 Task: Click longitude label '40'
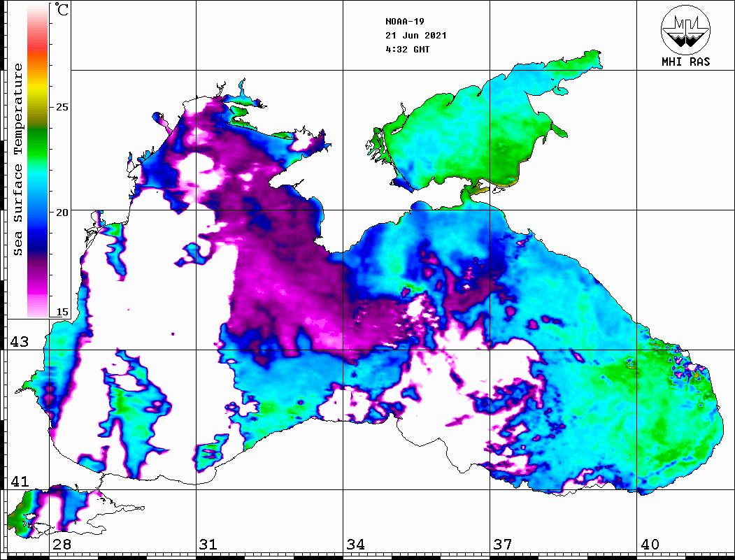[650, 544]
